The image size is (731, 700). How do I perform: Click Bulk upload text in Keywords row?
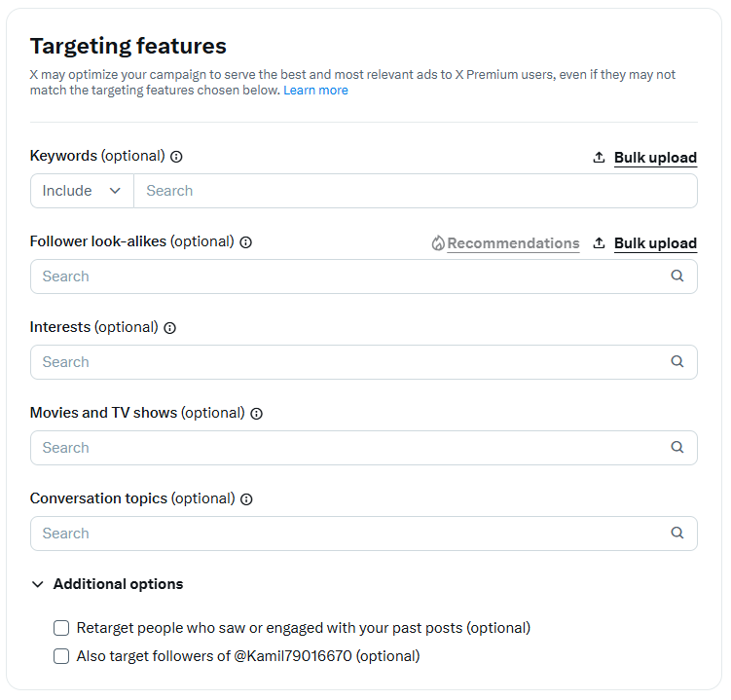[655, 158]
